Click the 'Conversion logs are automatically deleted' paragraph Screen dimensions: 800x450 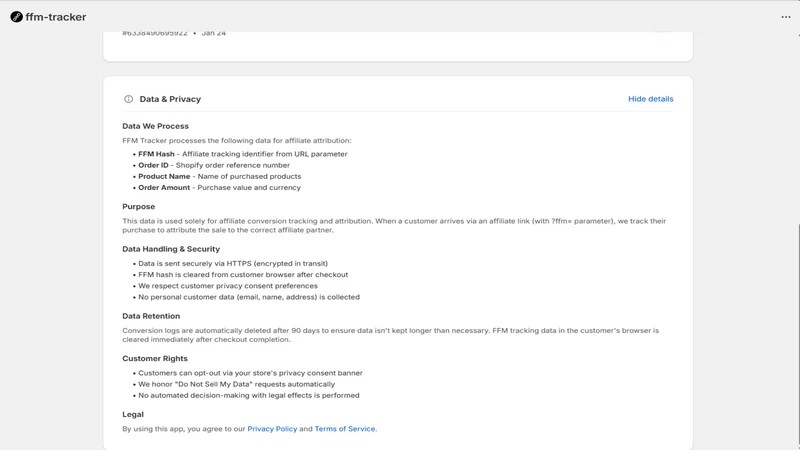tap(390, 335)
